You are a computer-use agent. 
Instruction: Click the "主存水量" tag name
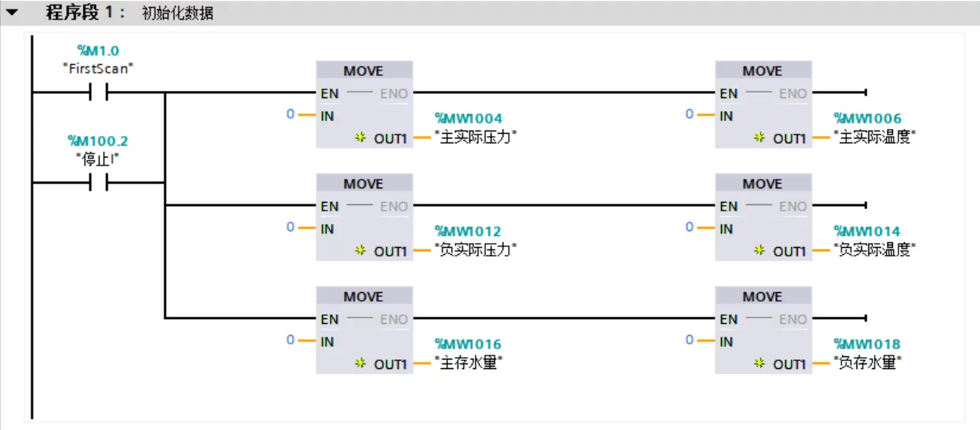pyautogui.click(x=470, y=363)
